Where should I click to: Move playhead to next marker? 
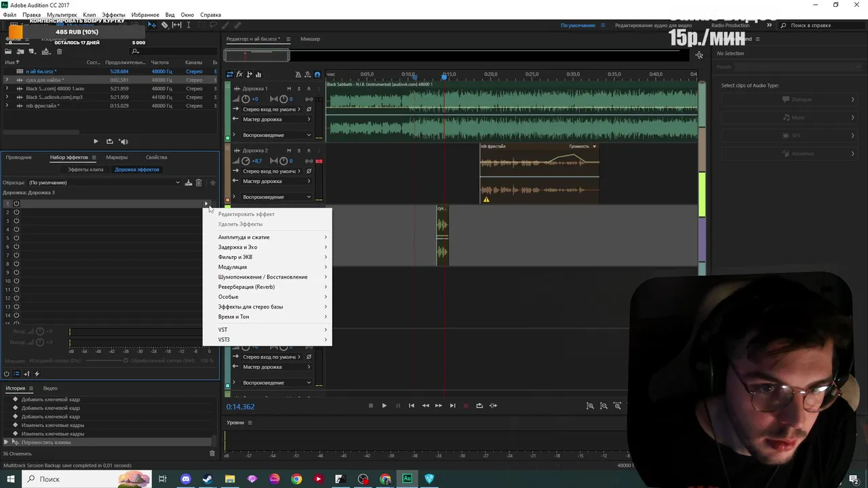click(x=452, y=405)
